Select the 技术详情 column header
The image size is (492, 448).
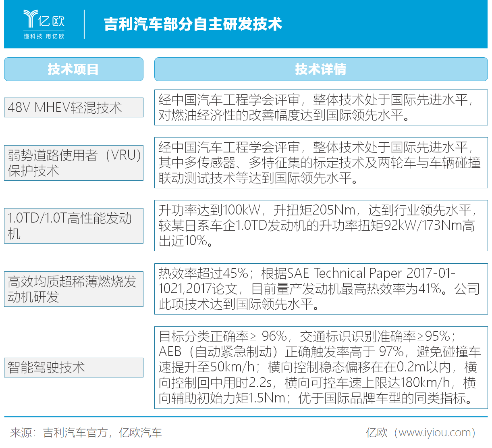pos(321,69)
